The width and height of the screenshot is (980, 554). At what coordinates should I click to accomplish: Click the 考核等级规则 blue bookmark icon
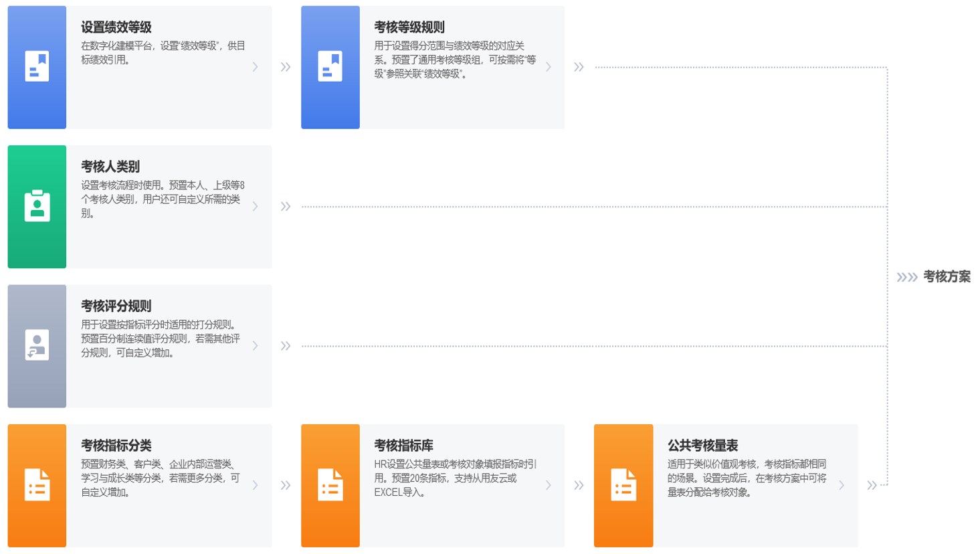tap(330, 67)
